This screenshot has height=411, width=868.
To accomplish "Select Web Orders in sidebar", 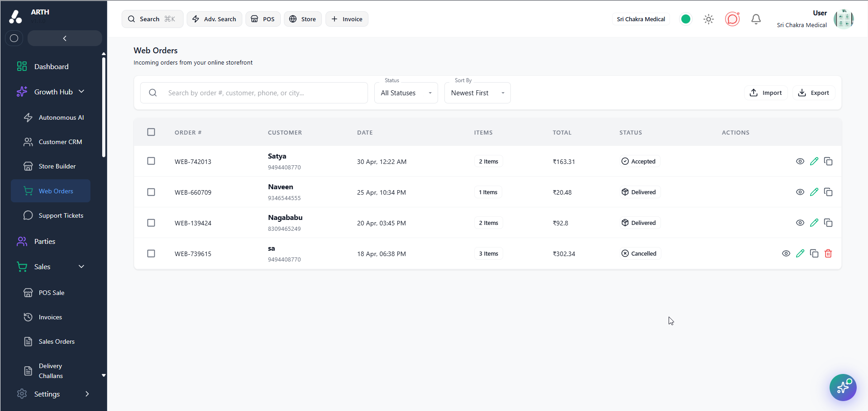I will click(51, 191).
